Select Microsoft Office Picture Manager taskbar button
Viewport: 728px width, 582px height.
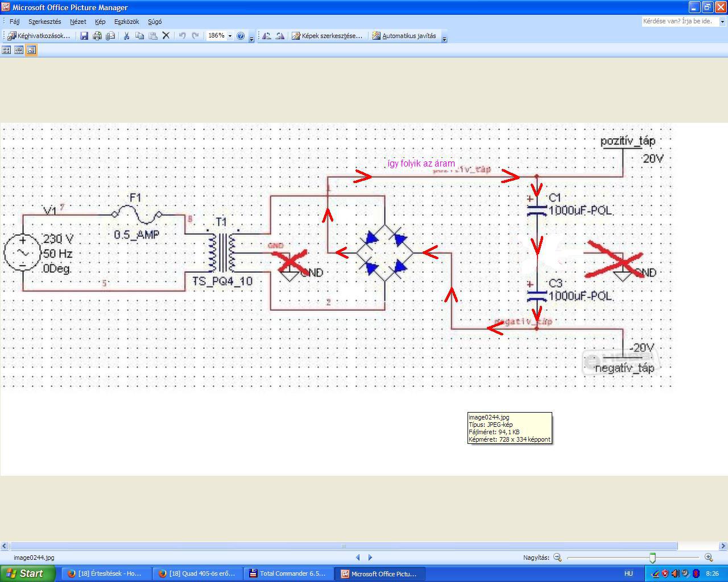point(380,573)
